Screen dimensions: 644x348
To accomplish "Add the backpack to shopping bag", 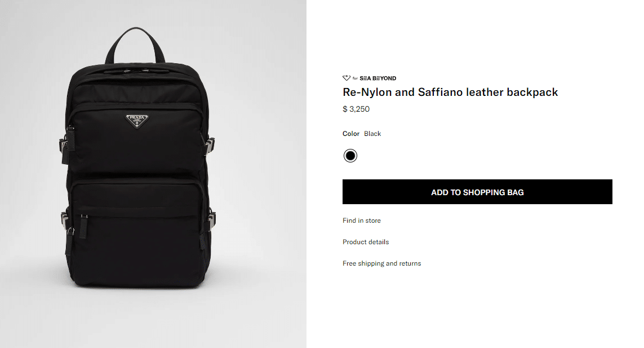I will click(x=477, y=192).
